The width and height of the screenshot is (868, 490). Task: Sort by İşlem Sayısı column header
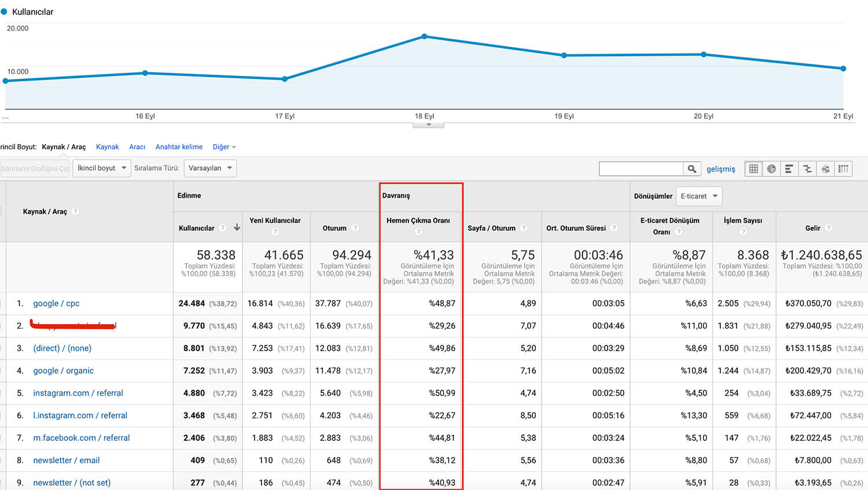coord(743,220)
